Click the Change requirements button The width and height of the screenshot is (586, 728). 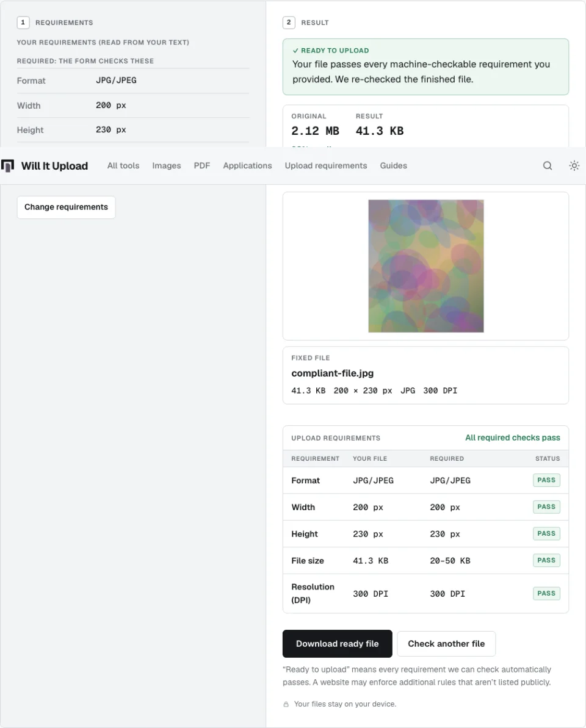click(x=66, y=207)
